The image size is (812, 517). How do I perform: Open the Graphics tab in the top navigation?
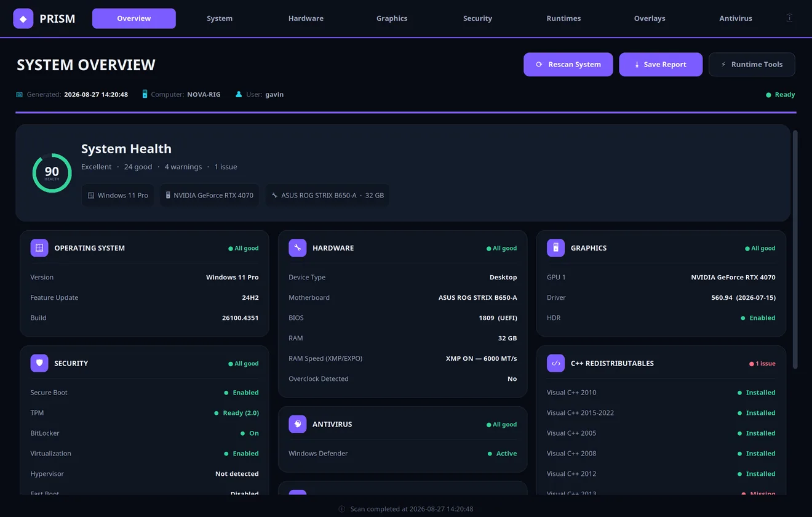point(392,18)
